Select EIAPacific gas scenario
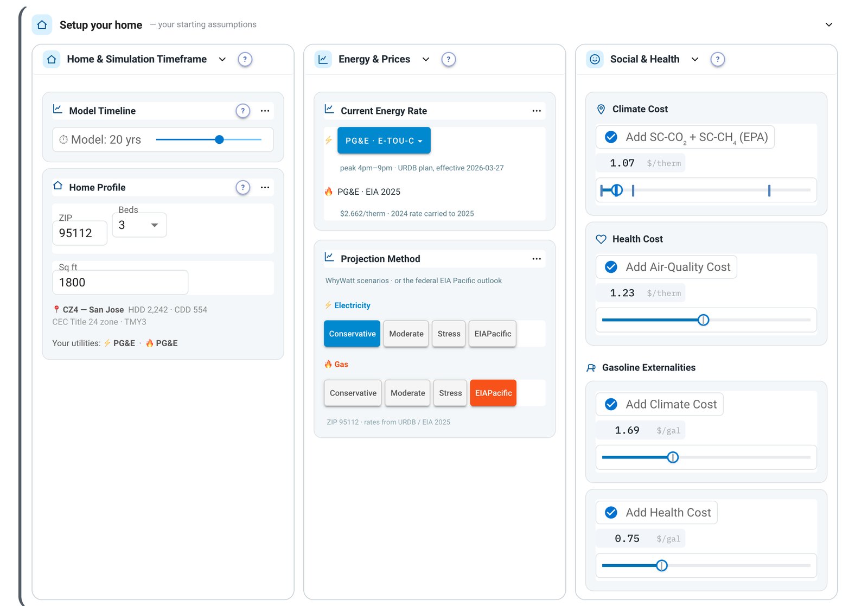The image size is (868, 606). click(x=493, y=393)
